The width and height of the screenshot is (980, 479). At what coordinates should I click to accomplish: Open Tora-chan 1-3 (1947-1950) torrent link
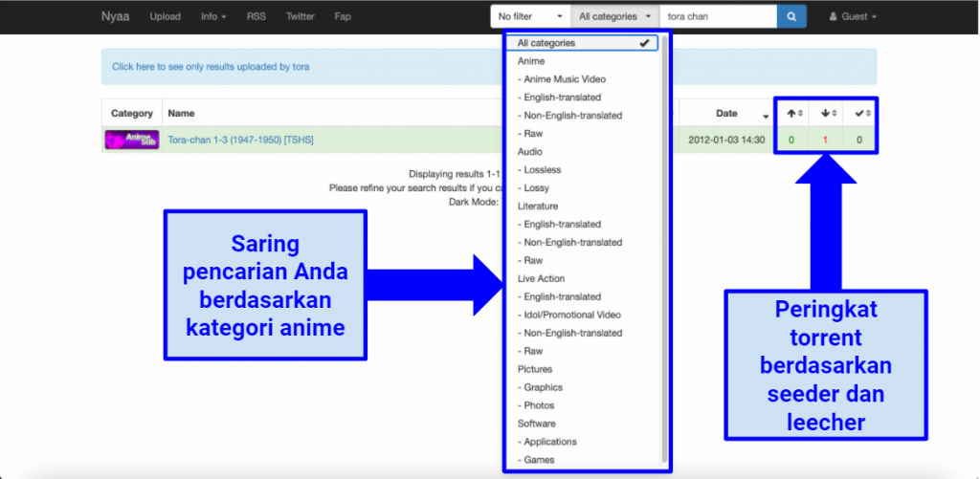(x=240, y=141)
